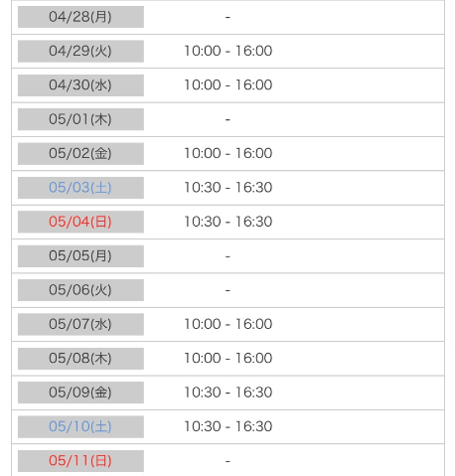Choose the 05/07(水) date label
455x476 pixels.
[x=80, y=324]
